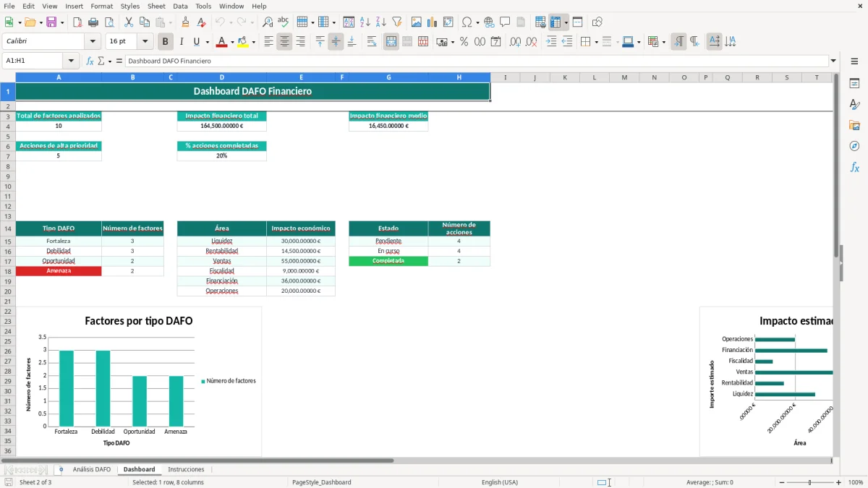
Task: Click the Merge and Center Cells icon
Action: tap(391, 42)
